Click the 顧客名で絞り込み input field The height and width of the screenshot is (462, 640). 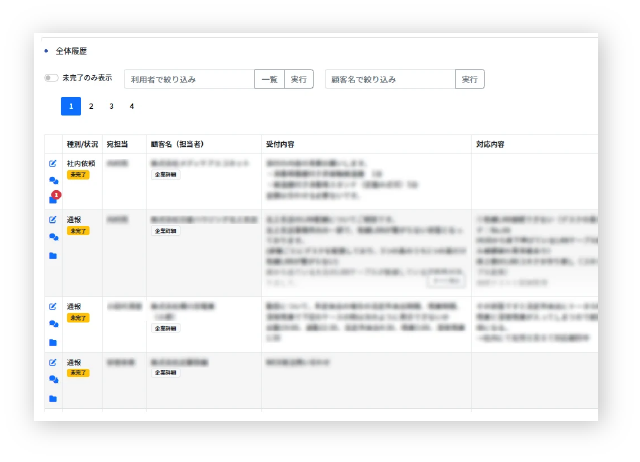pos(390,79)
